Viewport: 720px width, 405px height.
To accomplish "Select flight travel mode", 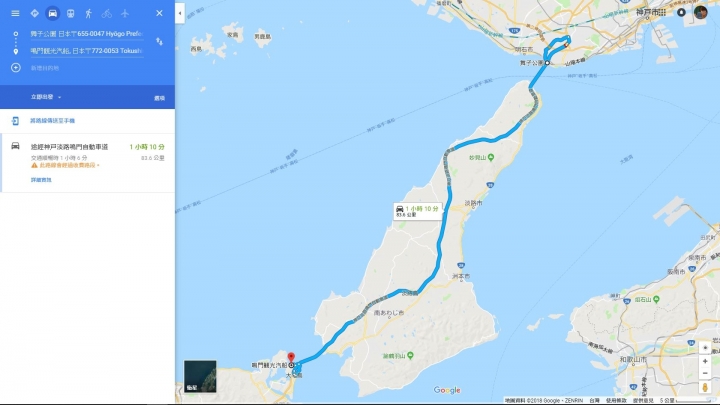I will [x=125, y=13].
